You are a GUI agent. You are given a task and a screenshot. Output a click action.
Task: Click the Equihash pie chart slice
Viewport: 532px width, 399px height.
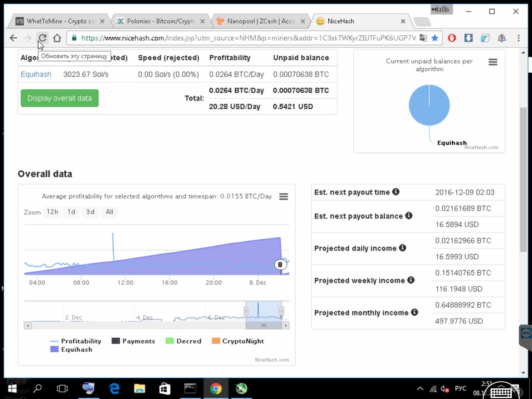[x=429, y=105]
